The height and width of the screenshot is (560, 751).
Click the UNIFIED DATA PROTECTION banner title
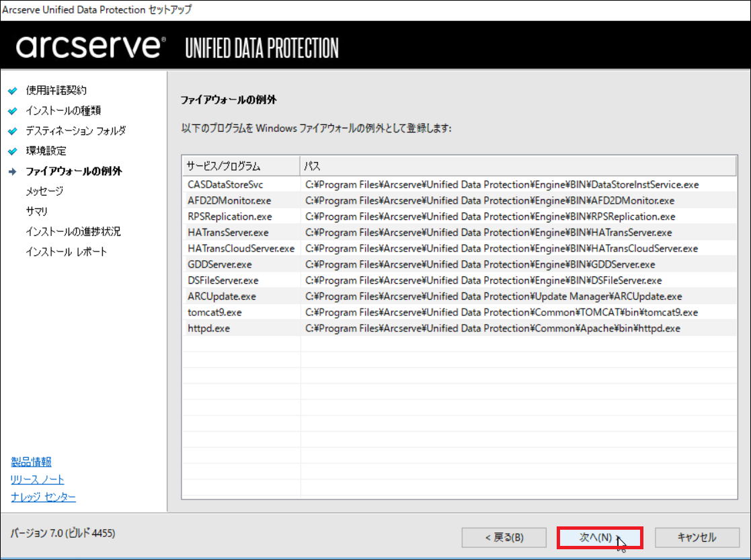262,48
